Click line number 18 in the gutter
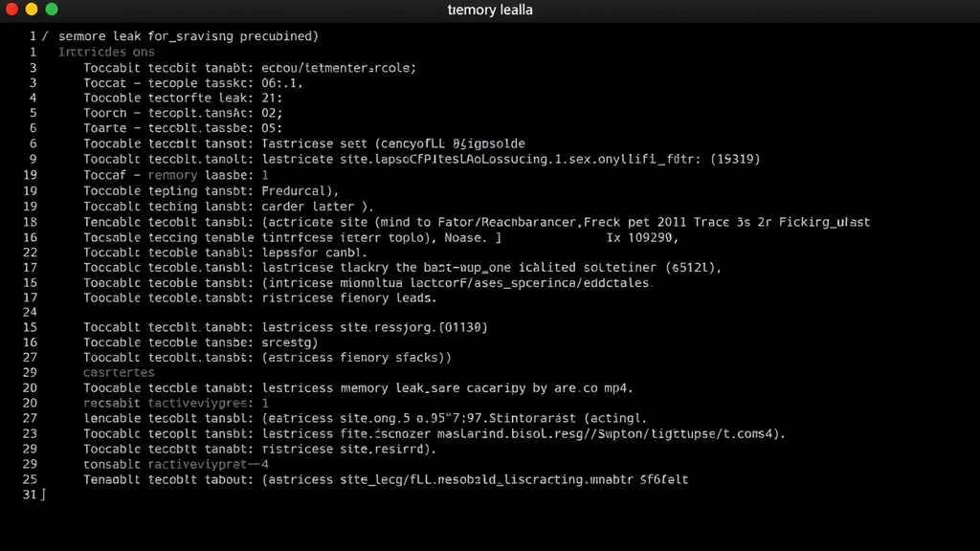 (30, 222)
